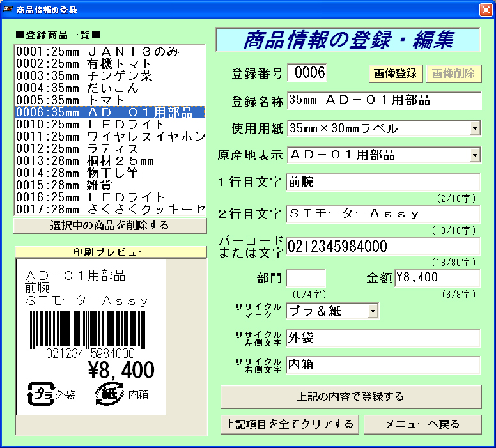Viewport: 496px width, 448px height.
Task: Click the リサイクル右側文字 field with 内箱
Action: tap(383, 365)
